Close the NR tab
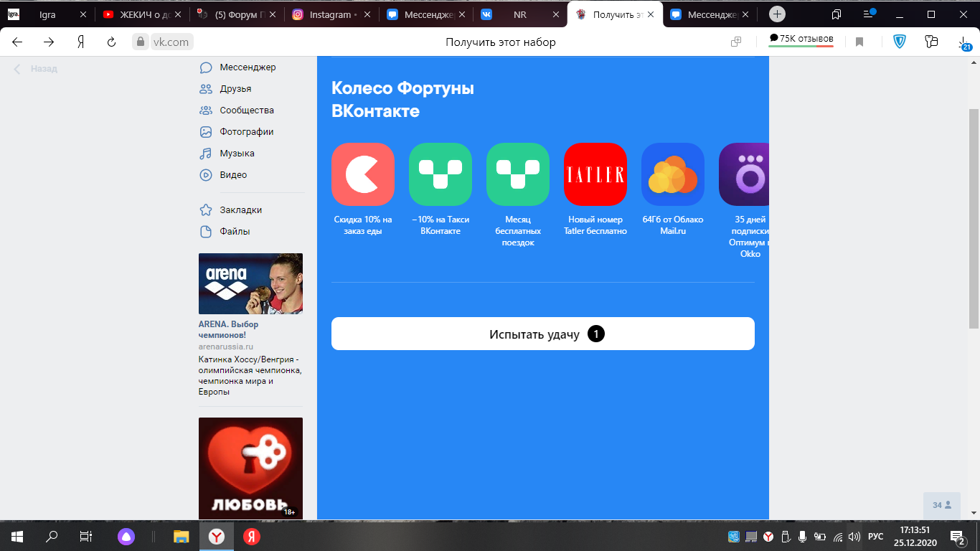The height and width of the screenshot is (551, 980). [555, 14]
